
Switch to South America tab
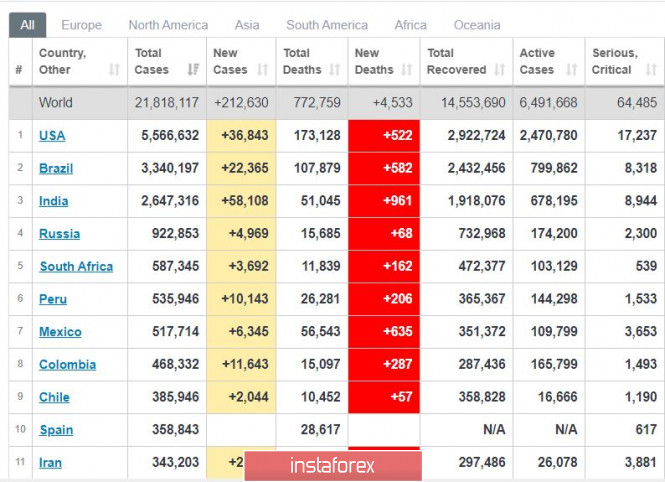[326, 25]
